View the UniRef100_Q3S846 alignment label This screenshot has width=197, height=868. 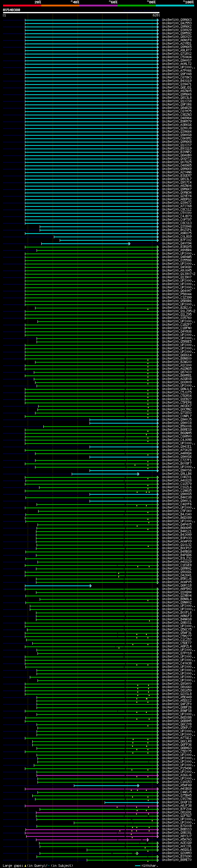pyautogui.click(x=177, y=226)
